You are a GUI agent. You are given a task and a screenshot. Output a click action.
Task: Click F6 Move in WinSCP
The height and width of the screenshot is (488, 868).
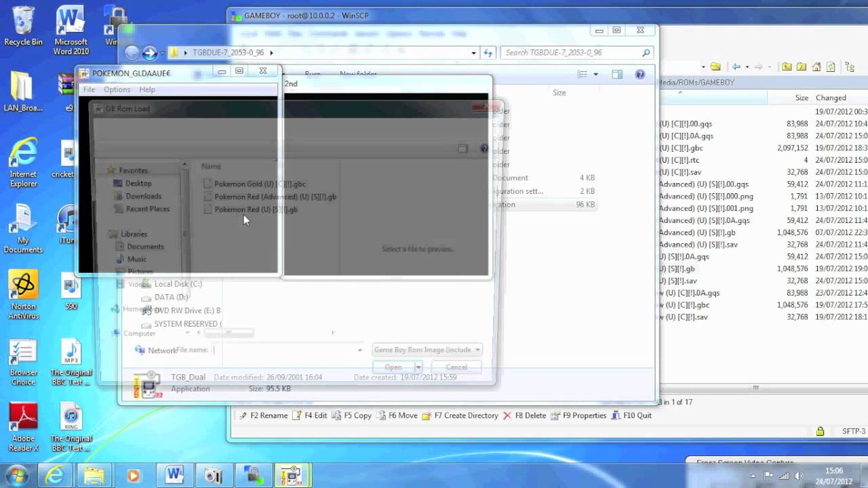(x=397, y=415)
